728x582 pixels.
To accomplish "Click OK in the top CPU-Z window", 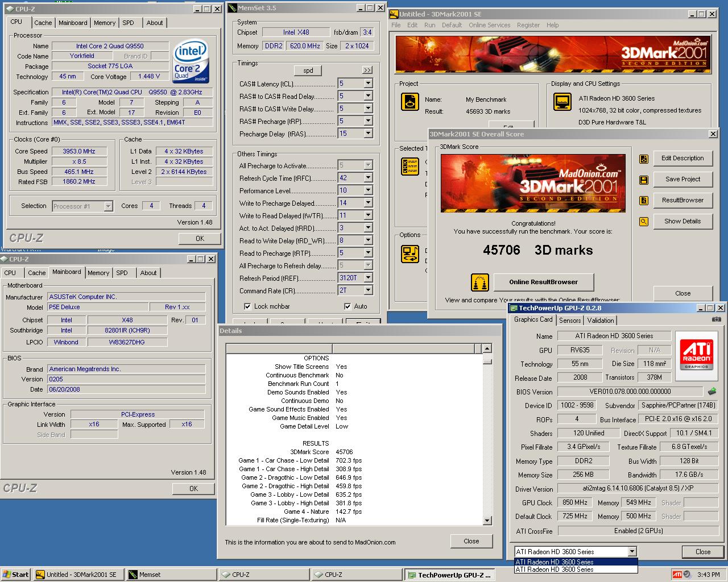I will pos(200,239).
